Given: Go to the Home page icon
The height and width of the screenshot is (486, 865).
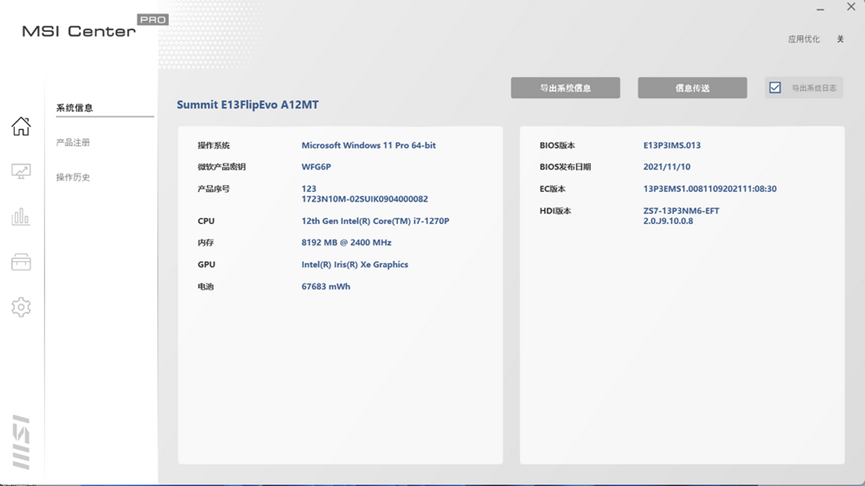Looking at the screenshot, I should coord(21,127).
